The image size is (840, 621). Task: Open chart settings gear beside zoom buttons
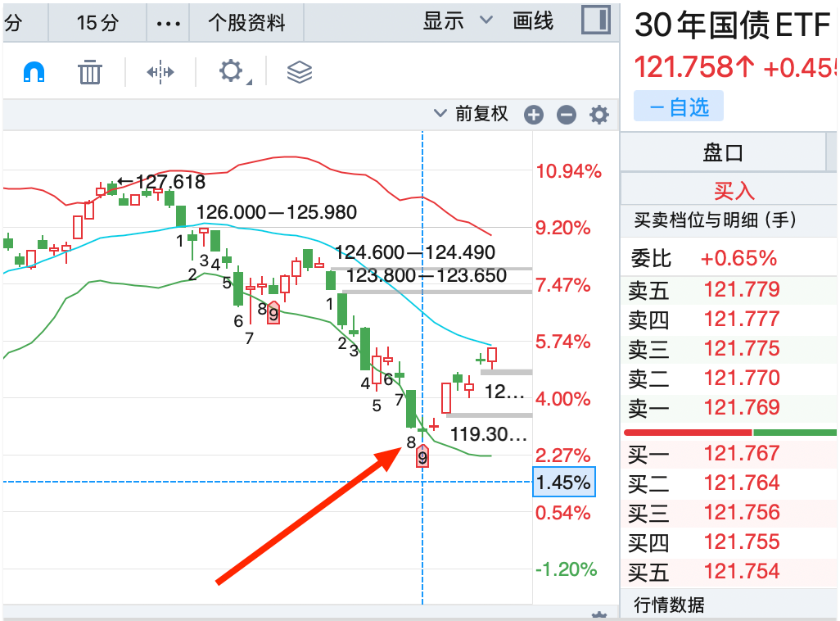click(599, 115)
